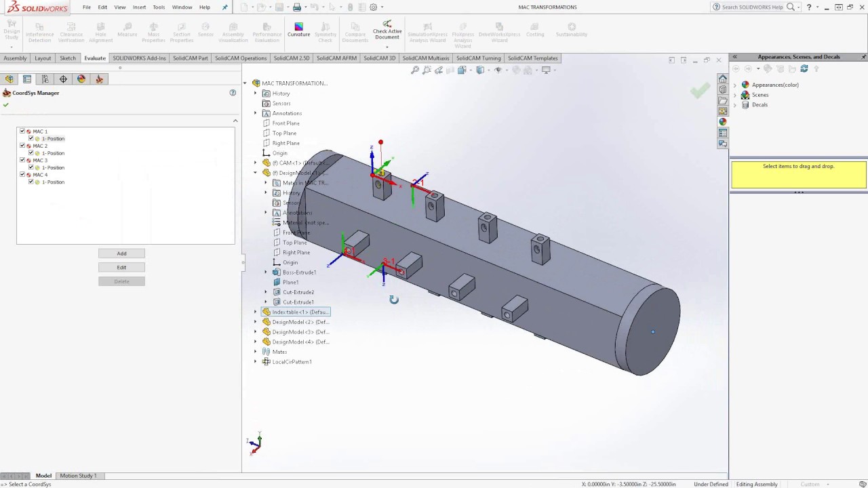
Task: Open SOLIDWORKS Forum task pane icon
Action: [723, 144]
